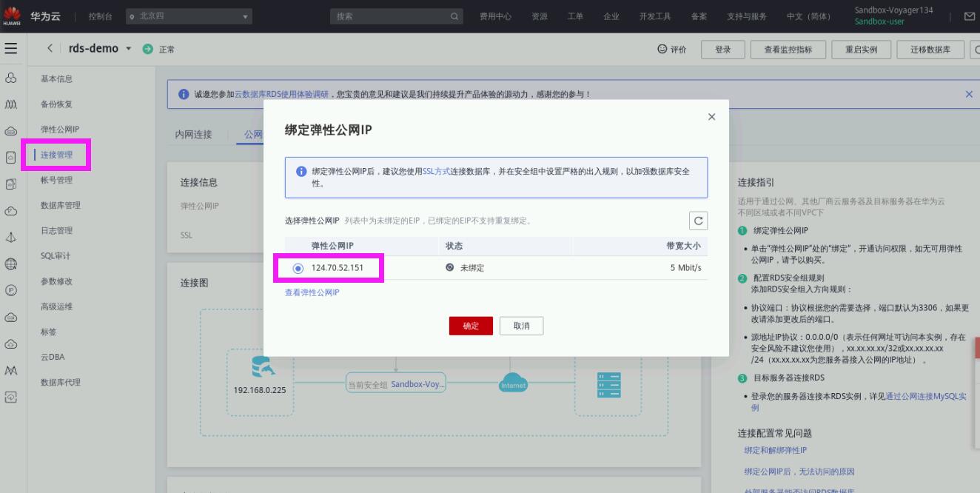Open the 开发工具 menu
The height and width of the screenshot is (493, 980).
(655, 16)
